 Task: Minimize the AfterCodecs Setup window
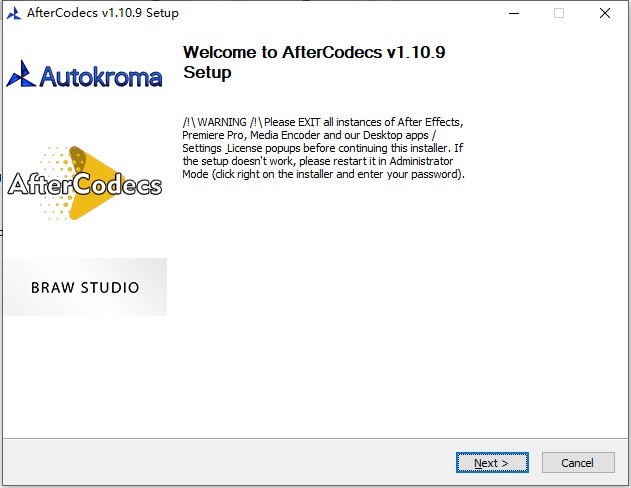click(514, 13)
